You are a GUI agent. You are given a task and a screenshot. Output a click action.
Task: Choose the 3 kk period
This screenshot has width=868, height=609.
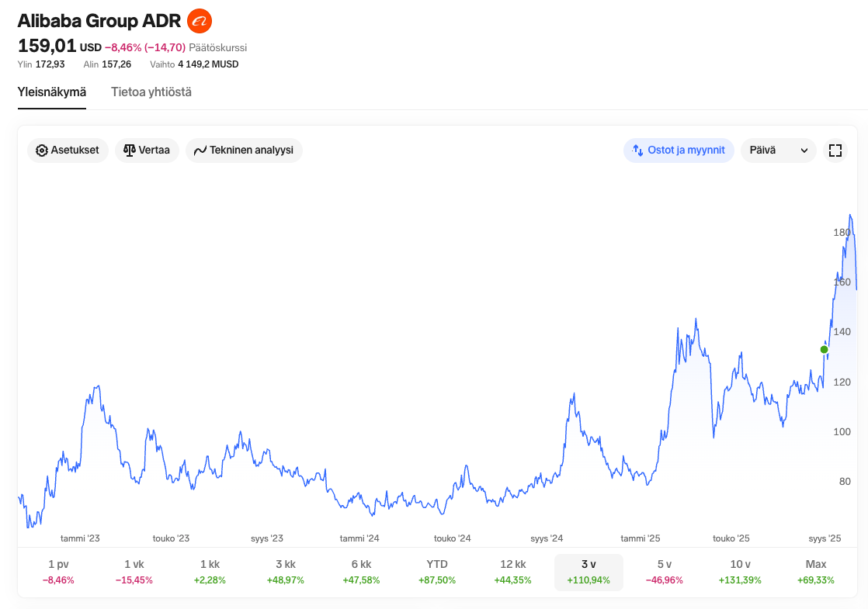pos(286,572)
